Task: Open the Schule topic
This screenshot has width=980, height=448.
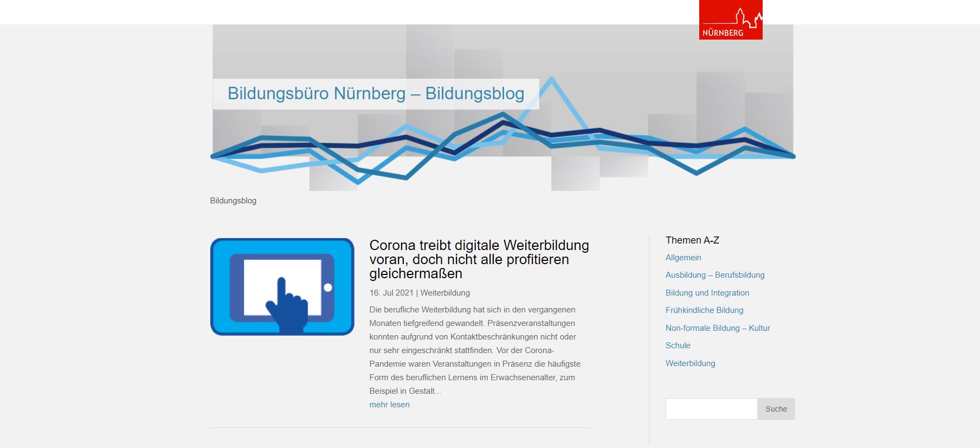Action: tap(678, 345)
